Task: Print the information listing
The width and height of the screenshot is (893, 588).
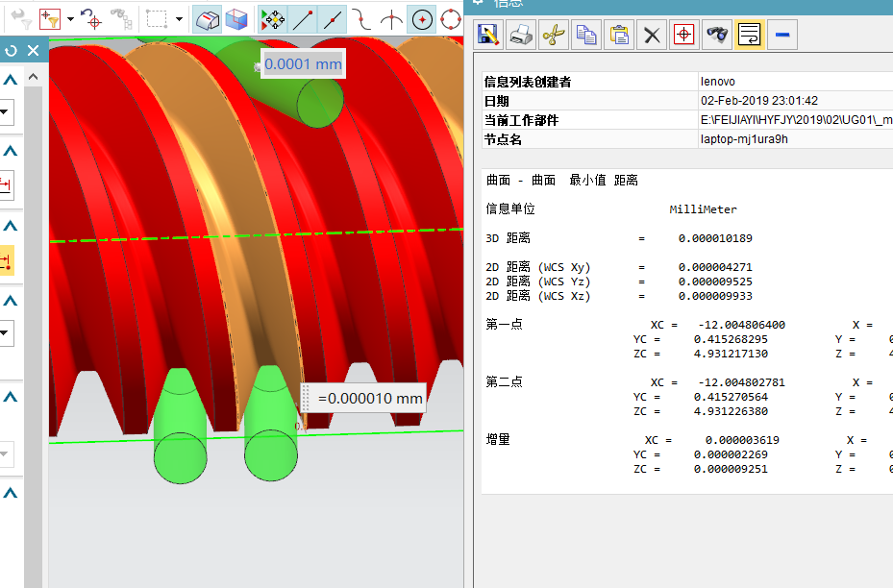Action: [521, 35]
